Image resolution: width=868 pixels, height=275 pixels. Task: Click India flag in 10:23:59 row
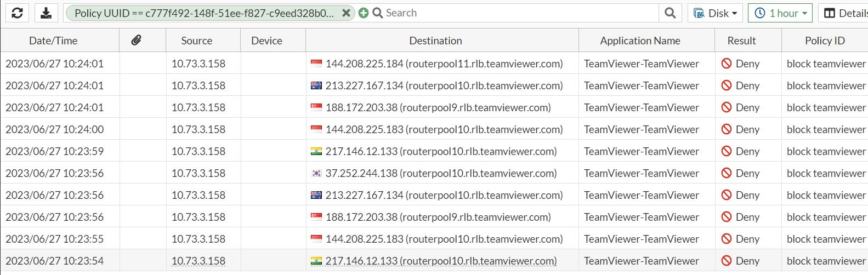(316, 151)
